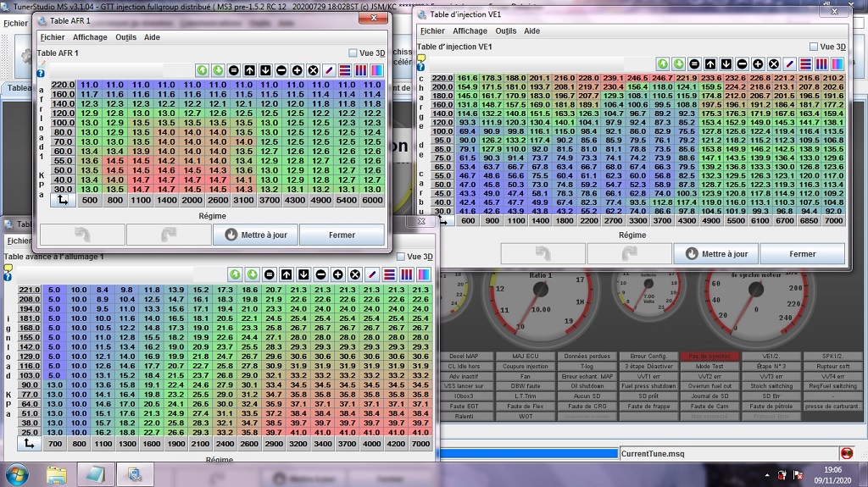This screenshot has height=487, width=868.
Task: Toggle Vue 3D checkbox in ignition advance table
Action: coord(401,257)
